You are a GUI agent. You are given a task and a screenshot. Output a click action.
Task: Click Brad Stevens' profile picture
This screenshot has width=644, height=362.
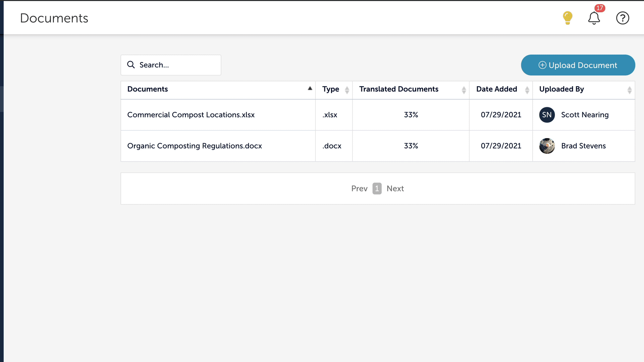point(547,146)
